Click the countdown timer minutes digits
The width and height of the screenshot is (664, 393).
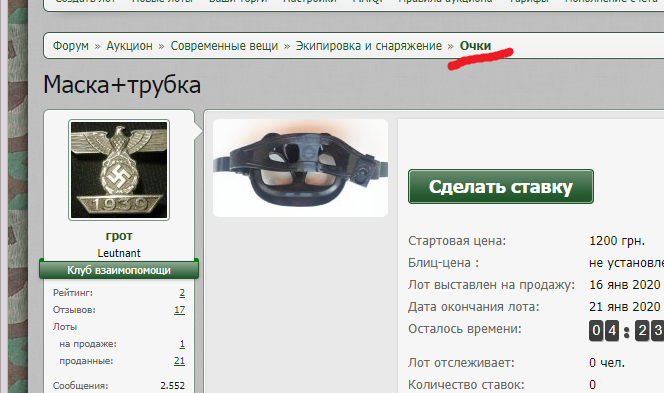pos(649,330)
